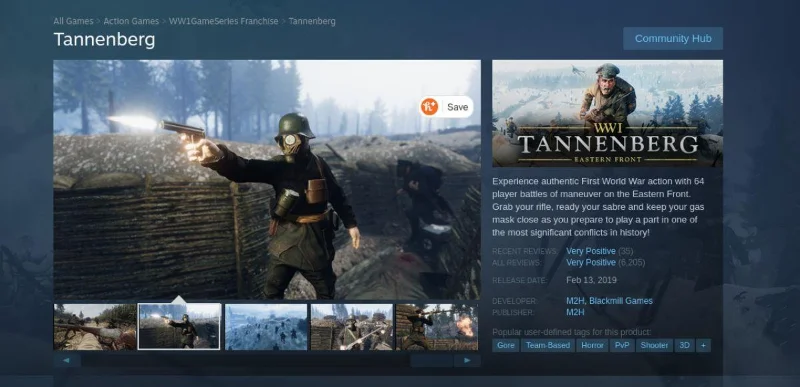Select the Team-Based tag
Screen dimensions: 800x387
click(x=548, y=345)
